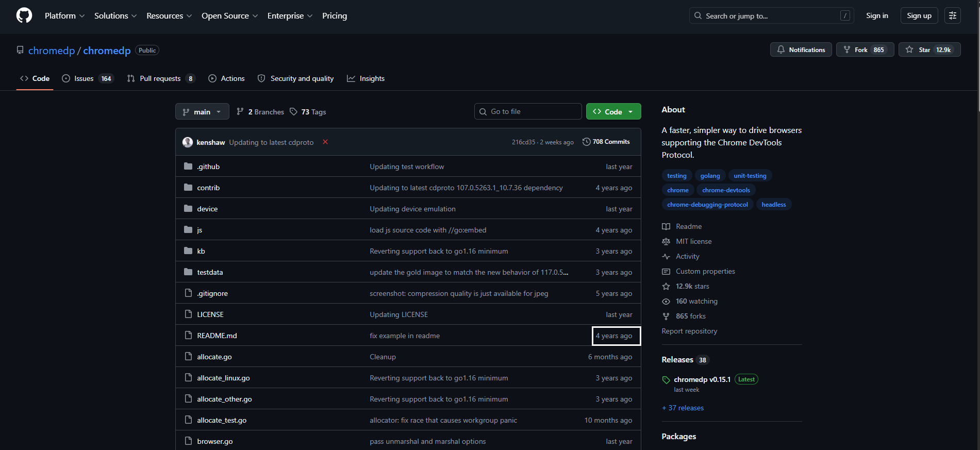The image size is (980, 450).
Task: Focus the Search or jump to field
Action: [771, 15]
